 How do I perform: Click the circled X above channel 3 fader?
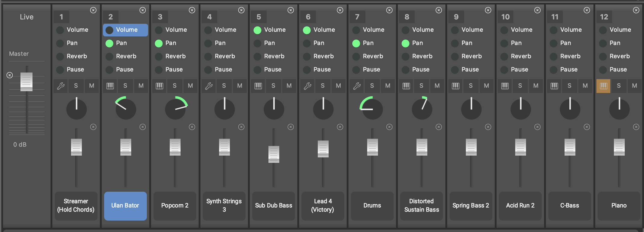tap(192, 127)
